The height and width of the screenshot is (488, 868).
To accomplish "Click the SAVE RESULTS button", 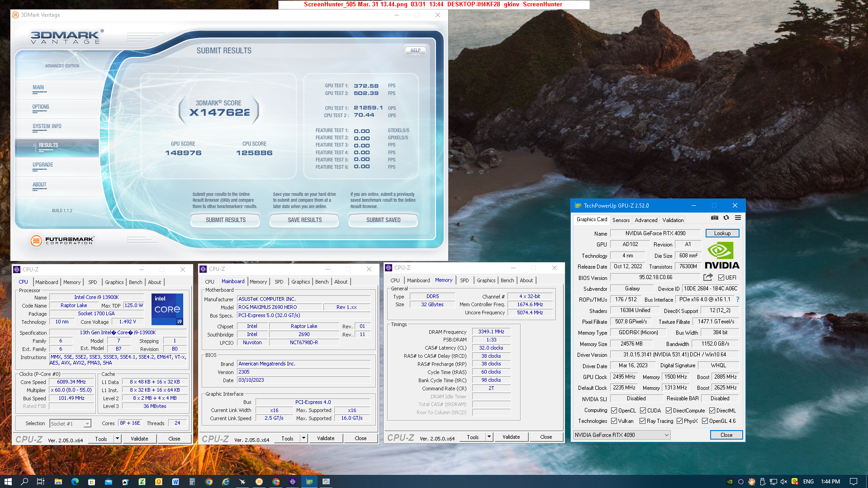I will pos(304,220).
